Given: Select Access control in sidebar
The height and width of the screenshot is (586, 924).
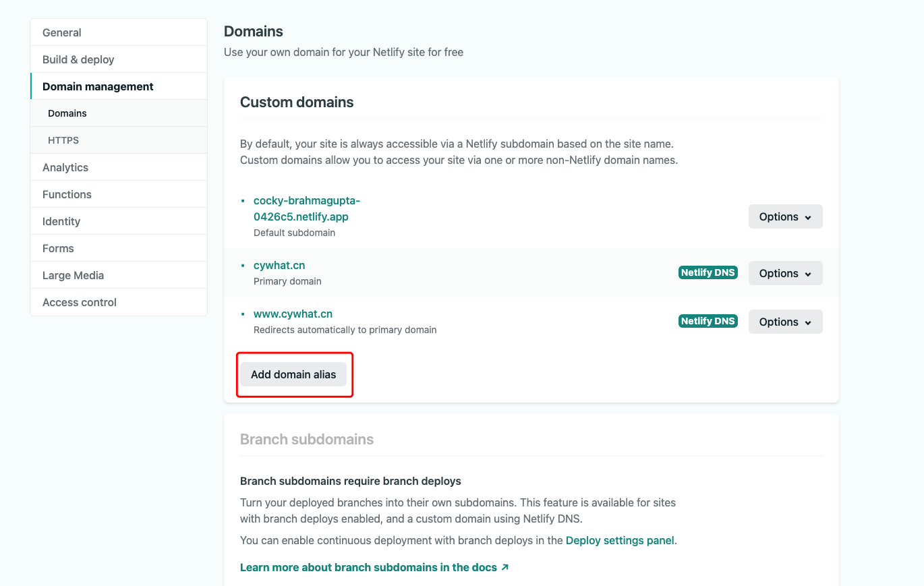Looking at the screenshot, I should pyautogui.click(x=80, y=302).
